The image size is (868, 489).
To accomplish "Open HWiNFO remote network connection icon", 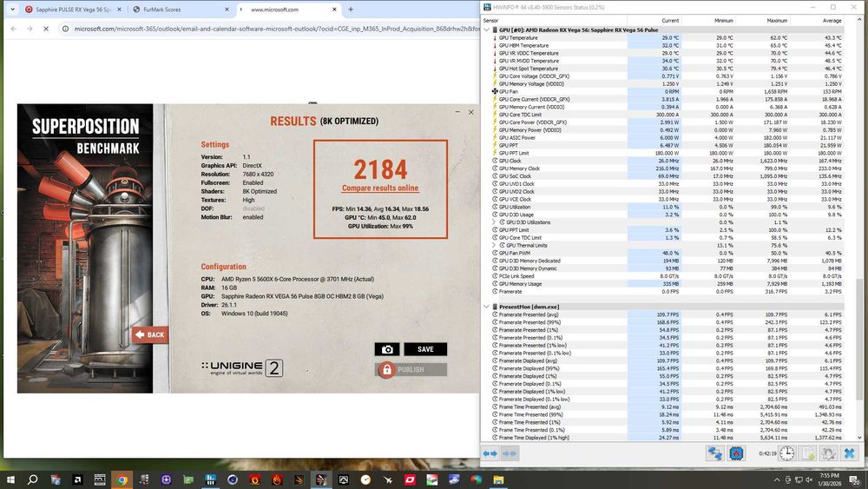I will (x=714, y=453).
